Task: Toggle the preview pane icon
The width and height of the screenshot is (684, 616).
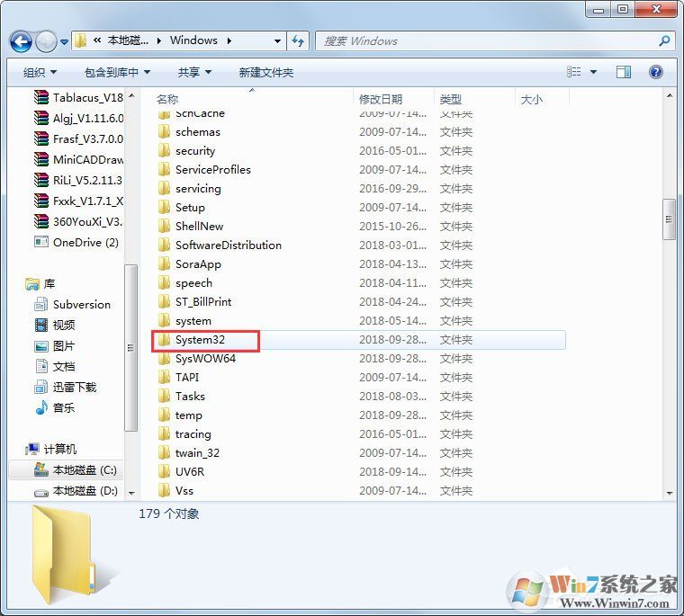Action: (624, 72)
